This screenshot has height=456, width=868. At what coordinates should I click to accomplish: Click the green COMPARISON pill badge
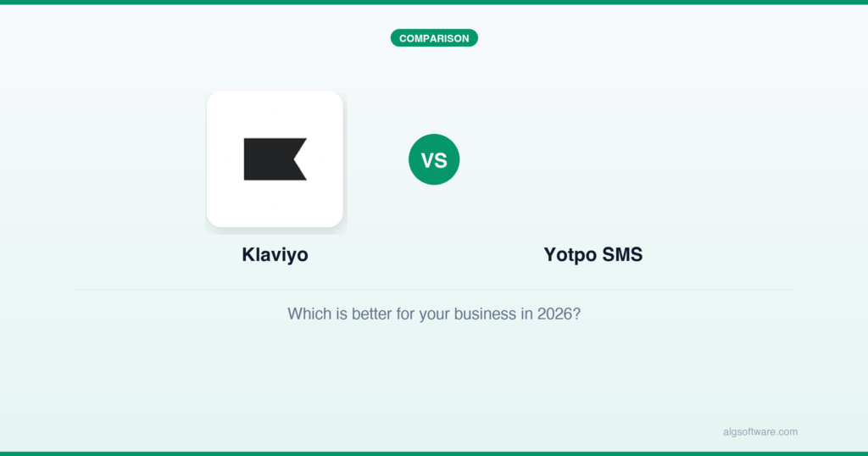434,38
